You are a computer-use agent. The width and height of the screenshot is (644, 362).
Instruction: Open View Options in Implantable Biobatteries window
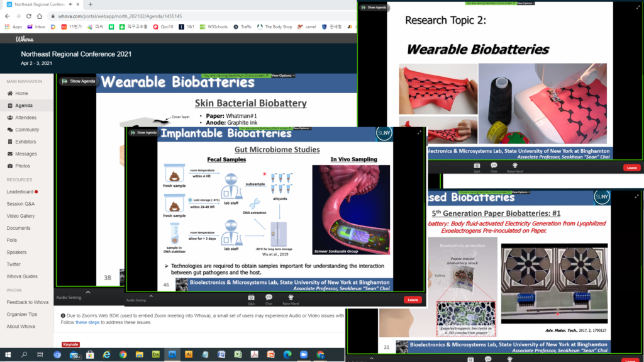click(302, 128)
